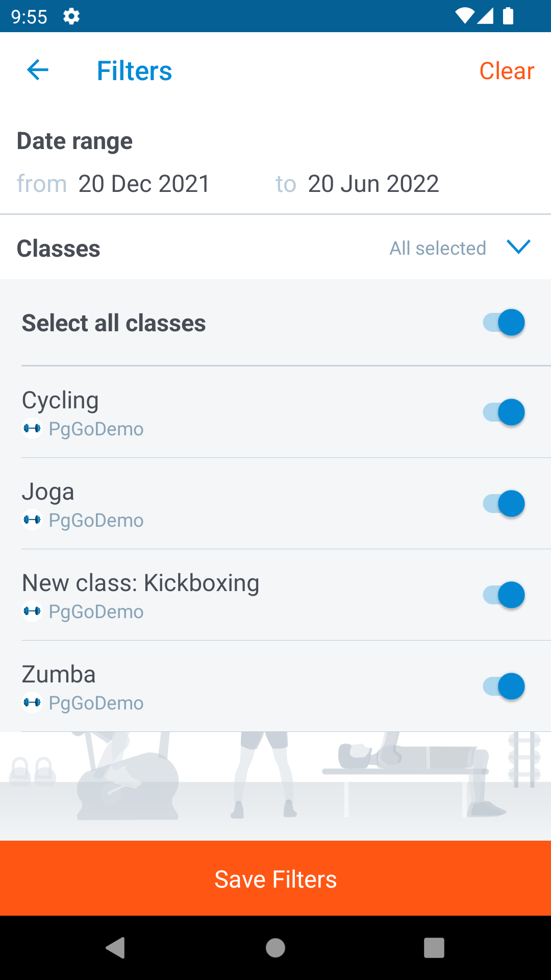Disable the New class: Kickboxing switch
Screen dimensions: 551x980
(x=504, y=595)
